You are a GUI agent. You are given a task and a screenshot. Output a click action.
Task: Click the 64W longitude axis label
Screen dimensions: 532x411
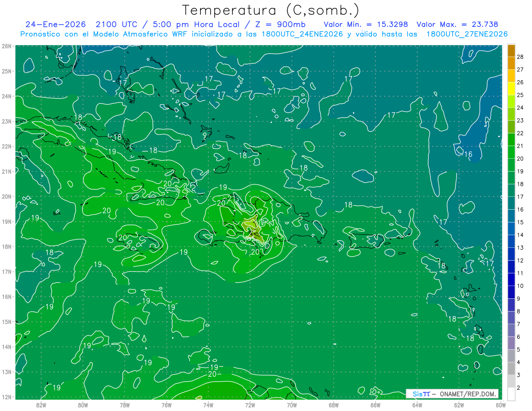point(417,405)
